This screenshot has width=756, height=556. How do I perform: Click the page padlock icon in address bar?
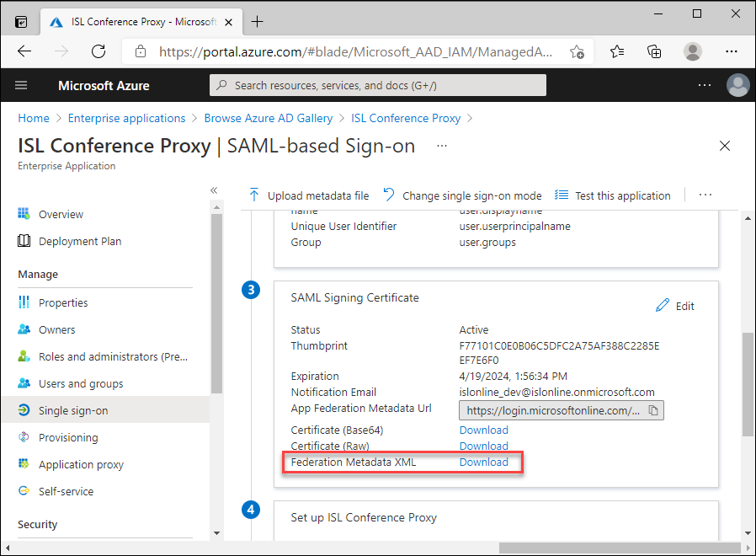click(140, 51)
